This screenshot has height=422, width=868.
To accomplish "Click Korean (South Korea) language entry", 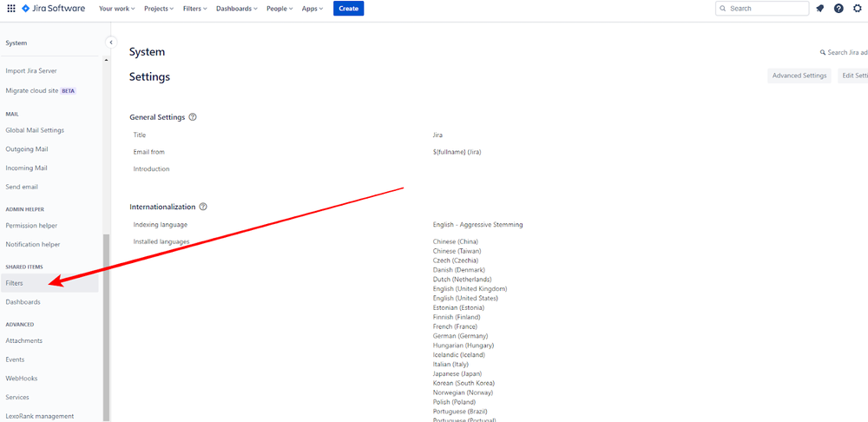I will [464, 383].
